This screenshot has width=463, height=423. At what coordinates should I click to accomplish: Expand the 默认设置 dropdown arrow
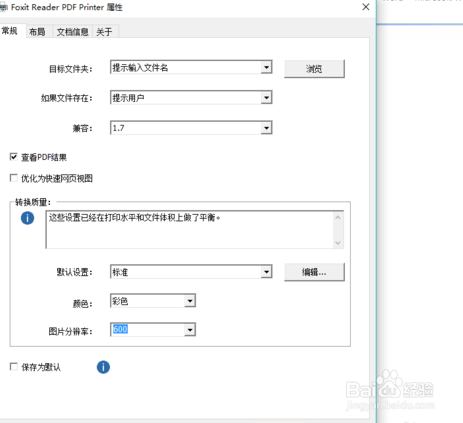[x=266, y=272]
